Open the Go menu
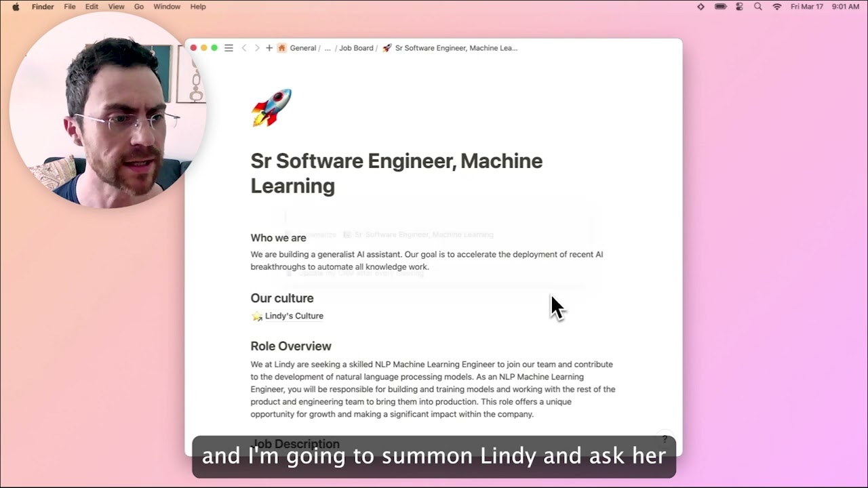The image size is (868, 488). click(x=139, y=7)
